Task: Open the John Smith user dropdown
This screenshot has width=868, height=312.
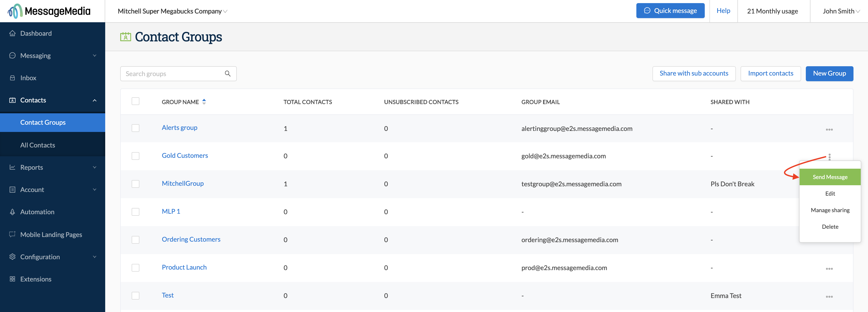Action: (841, 11)
